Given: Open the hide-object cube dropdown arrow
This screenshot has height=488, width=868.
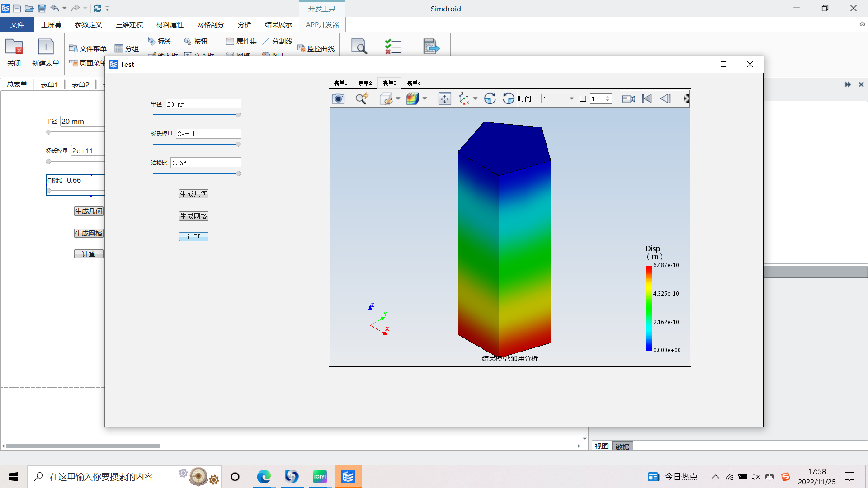Looking at the screenshot, I should point(398,99).
